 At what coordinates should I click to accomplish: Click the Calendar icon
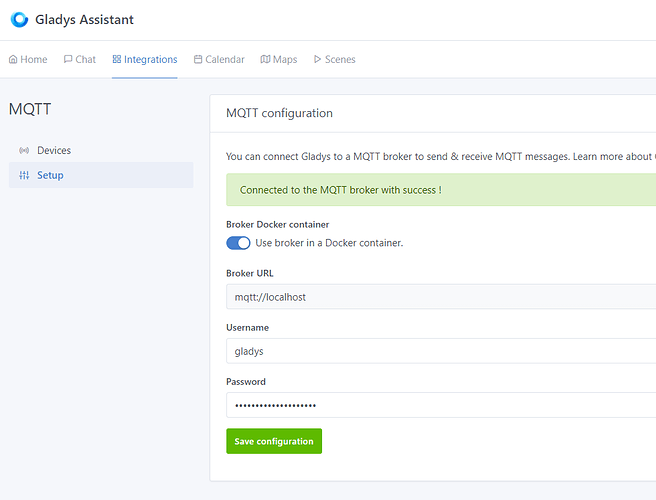pos(198,59)
